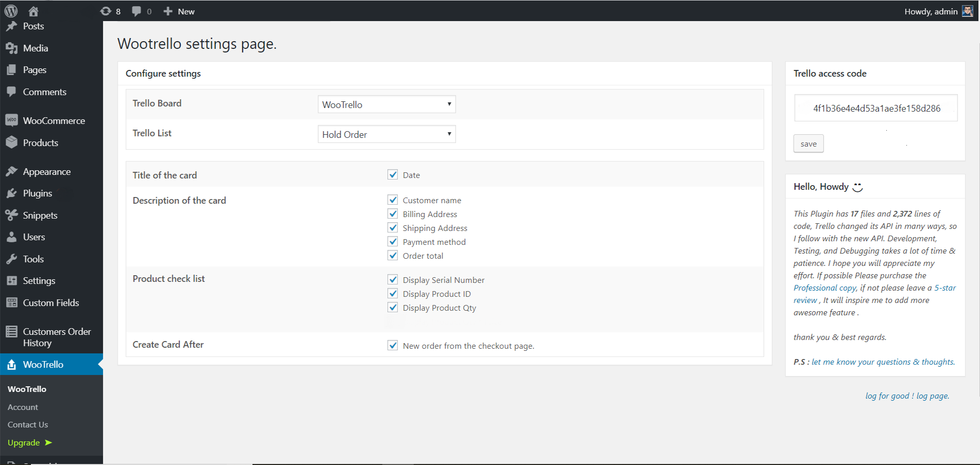This screenshot has height=465, width=980.
Task: Open the Account submenu item
Action: pyautogui.click(x=23, y=407)
